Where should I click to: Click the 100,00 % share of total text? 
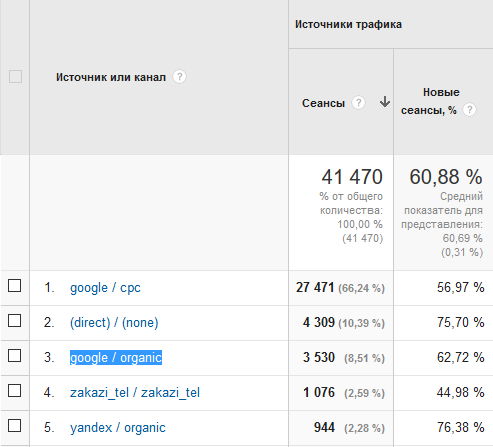click(360, 224)
